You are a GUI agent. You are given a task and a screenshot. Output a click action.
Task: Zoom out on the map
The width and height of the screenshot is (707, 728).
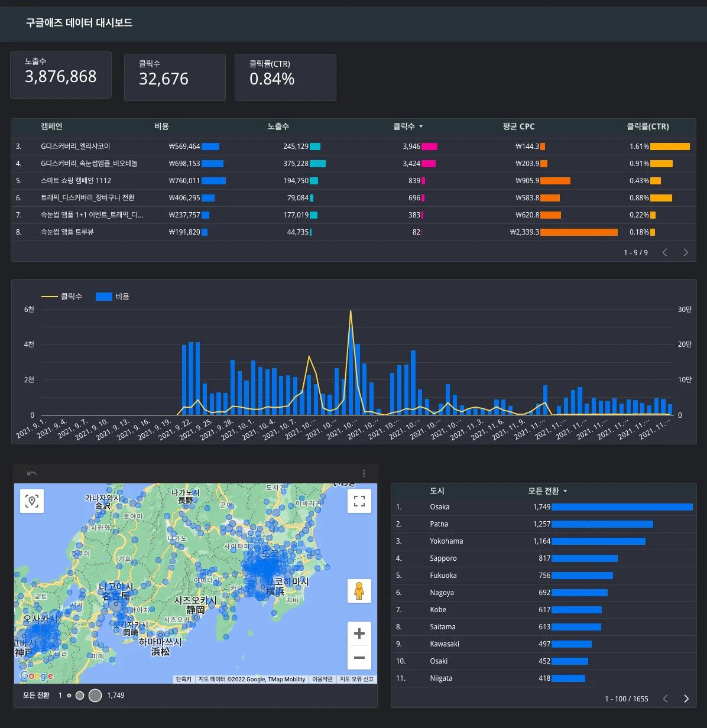point(359,657)
